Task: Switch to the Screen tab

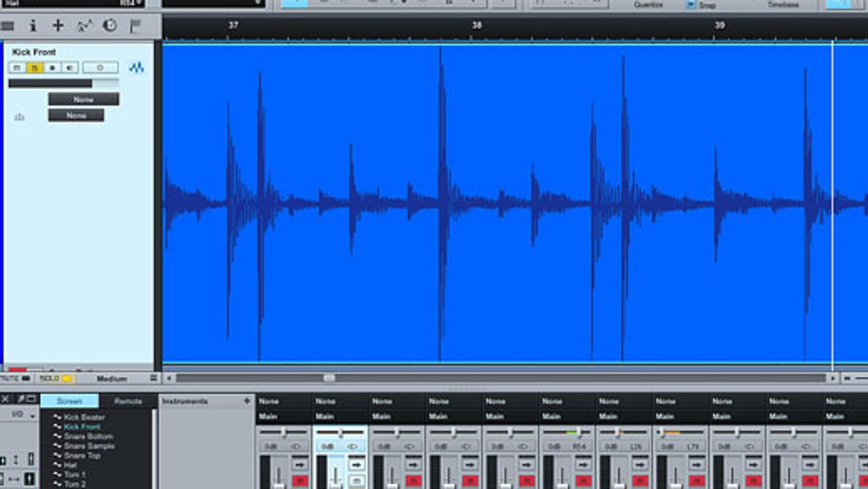Action: [69, 401]
